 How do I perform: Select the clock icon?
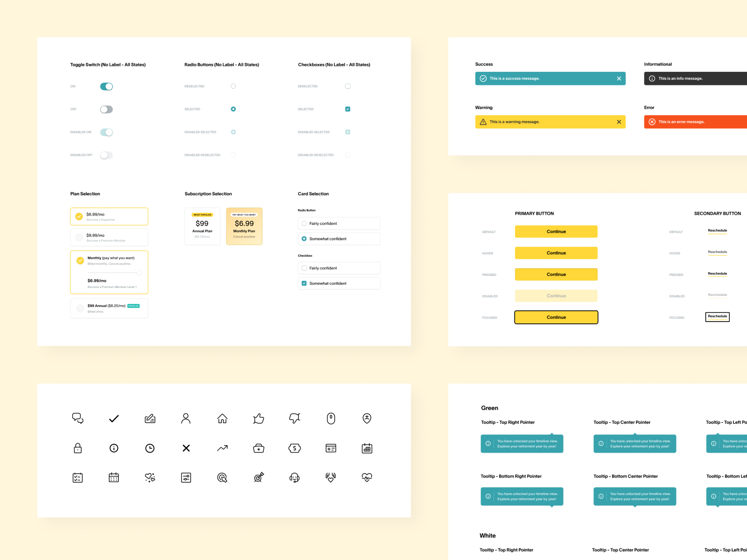[150, 448]
